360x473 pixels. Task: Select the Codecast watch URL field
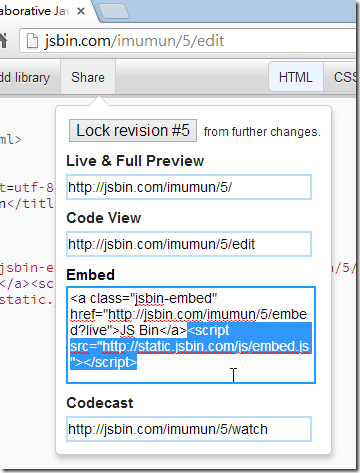189,429
